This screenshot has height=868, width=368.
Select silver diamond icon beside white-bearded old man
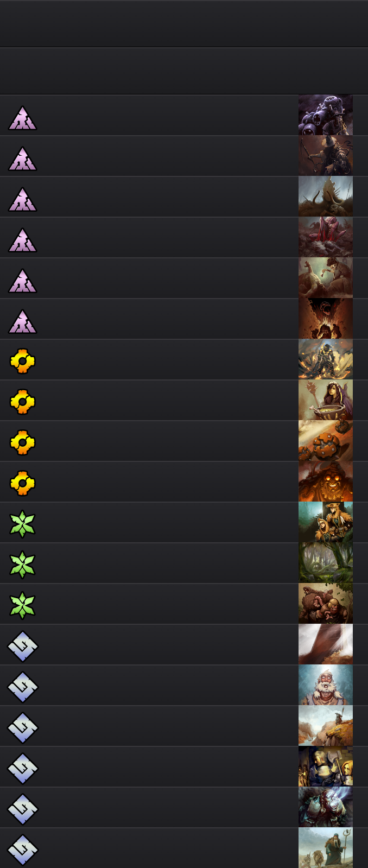(22, 687)
